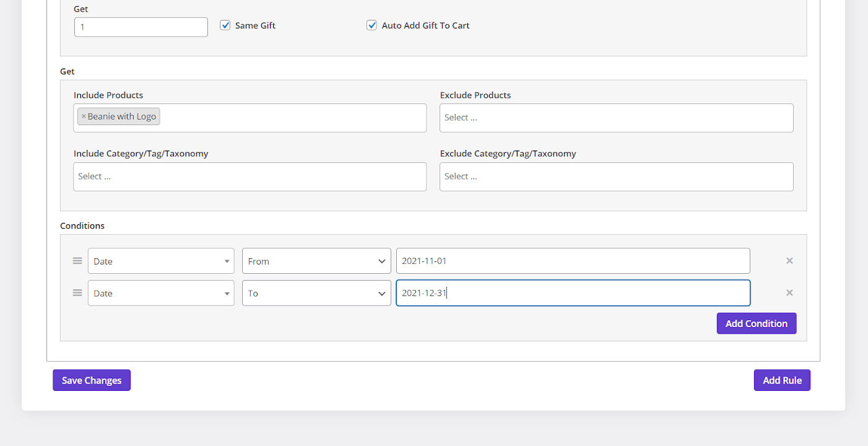Delete the 2021-12-31 date condition
Image resolution: width=868 pixels, height=446 pixels.
tap(789, 293)
